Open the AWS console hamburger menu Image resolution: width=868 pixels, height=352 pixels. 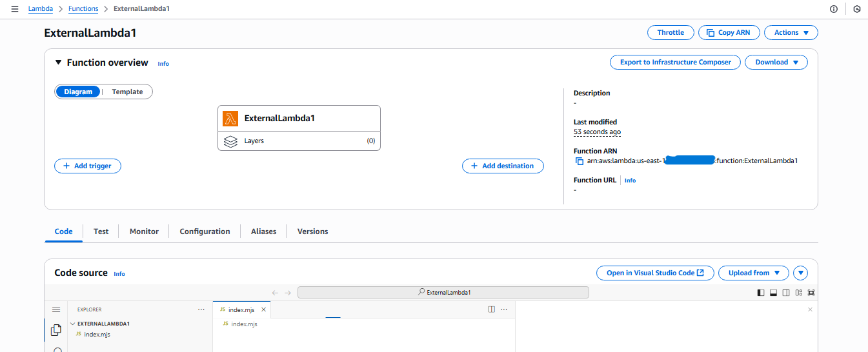(15, 9)
